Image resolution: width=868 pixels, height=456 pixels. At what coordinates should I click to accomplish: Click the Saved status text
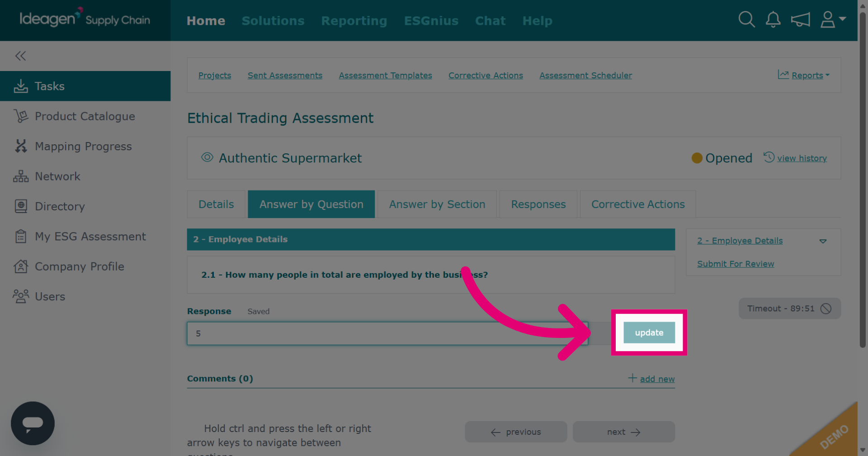[259, 311]
